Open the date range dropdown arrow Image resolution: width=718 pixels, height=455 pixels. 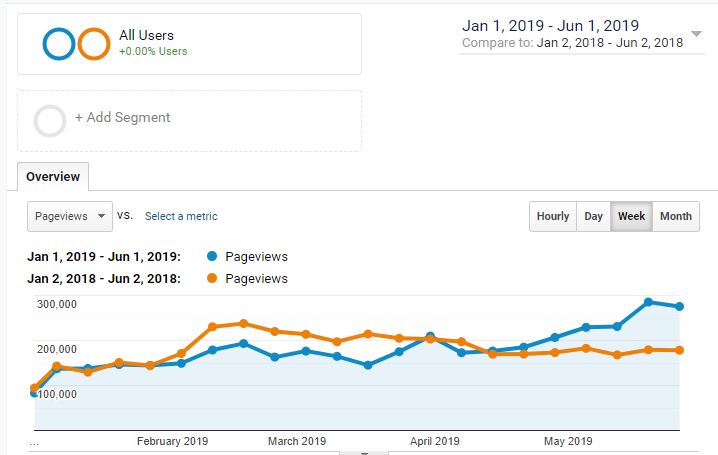tap(696, 33)
